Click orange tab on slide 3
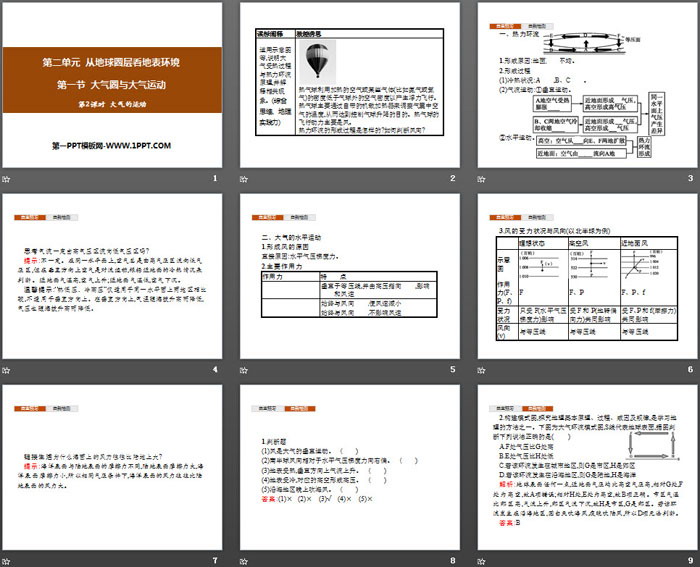This screenshot has height=567, width=700. click(505, 26)
